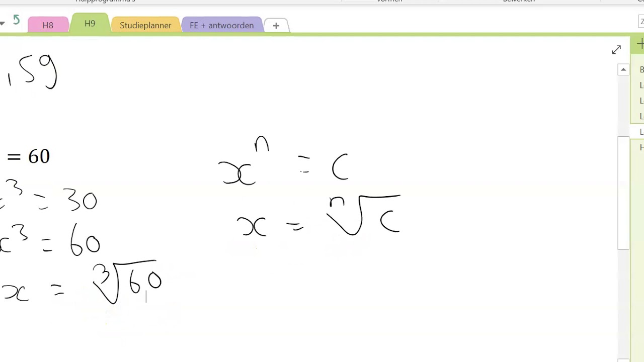Open the notebook dropdown arrow

[2, 23]
